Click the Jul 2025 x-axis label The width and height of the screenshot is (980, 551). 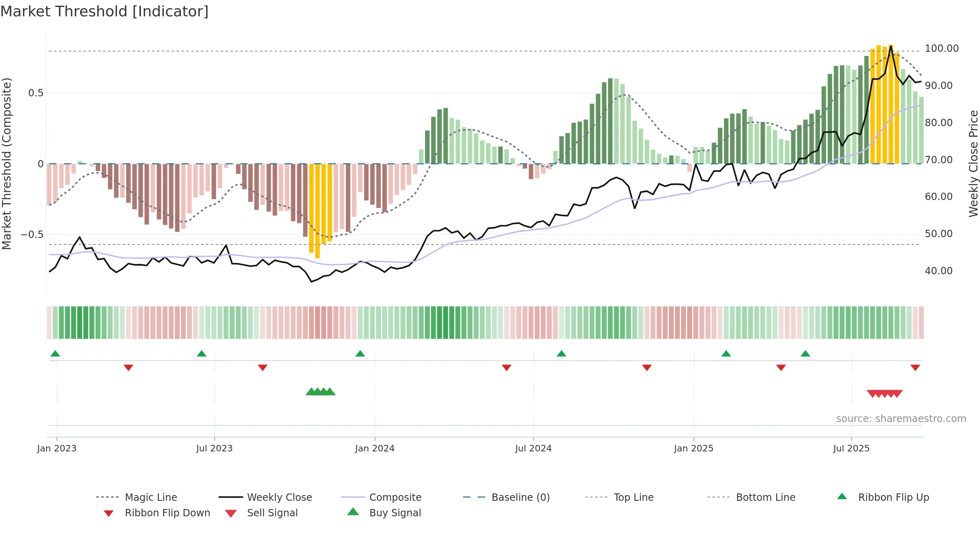coord(851,448)
